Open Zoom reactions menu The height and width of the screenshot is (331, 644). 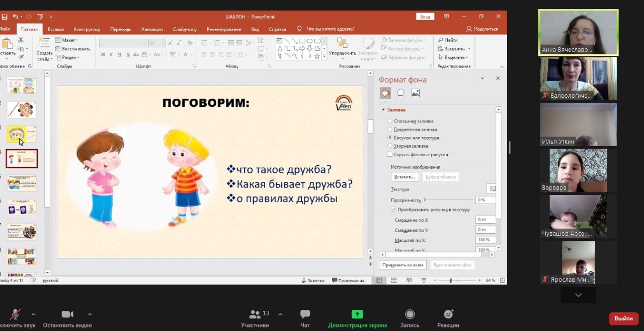pyautogui.click(x=448, y=318)
